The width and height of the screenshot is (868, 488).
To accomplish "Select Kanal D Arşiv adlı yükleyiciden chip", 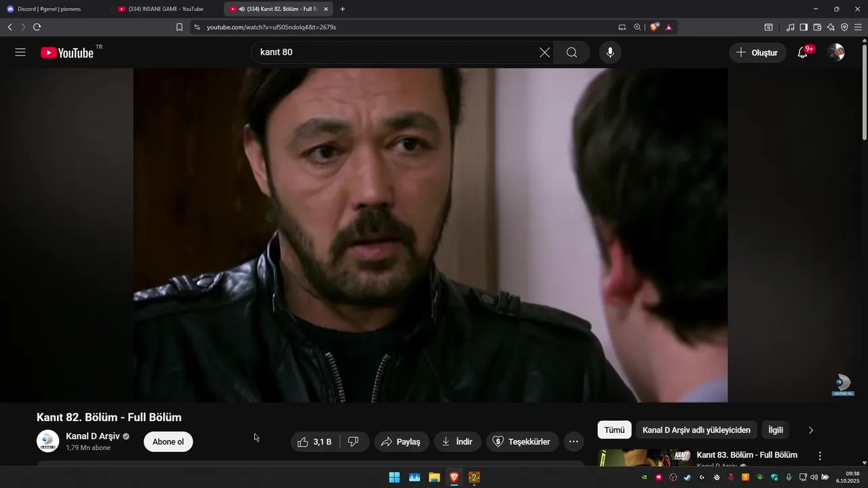I will point(696,430).
